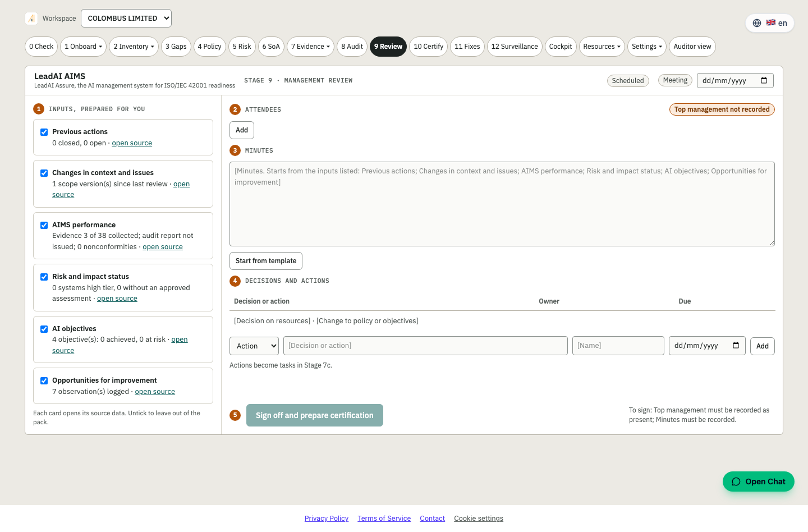
Task: Toggle the AIMS performance checkbox
Action: pos(44,225)
